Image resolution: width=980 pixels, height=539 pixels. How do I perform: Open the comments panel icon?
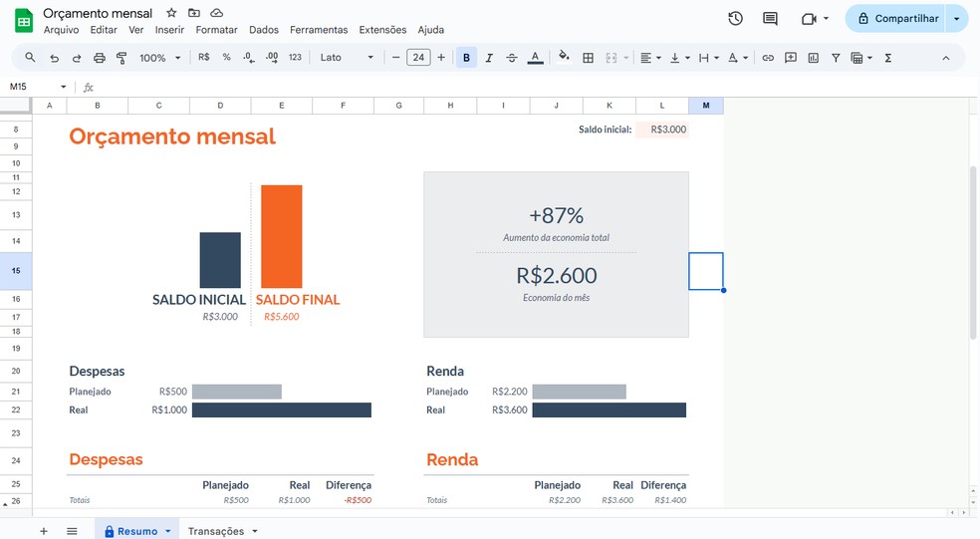tap(770, 18)
